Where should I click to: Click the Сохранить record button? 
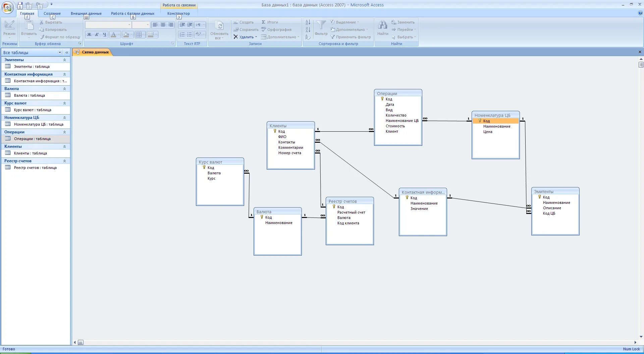click(246, 30)
